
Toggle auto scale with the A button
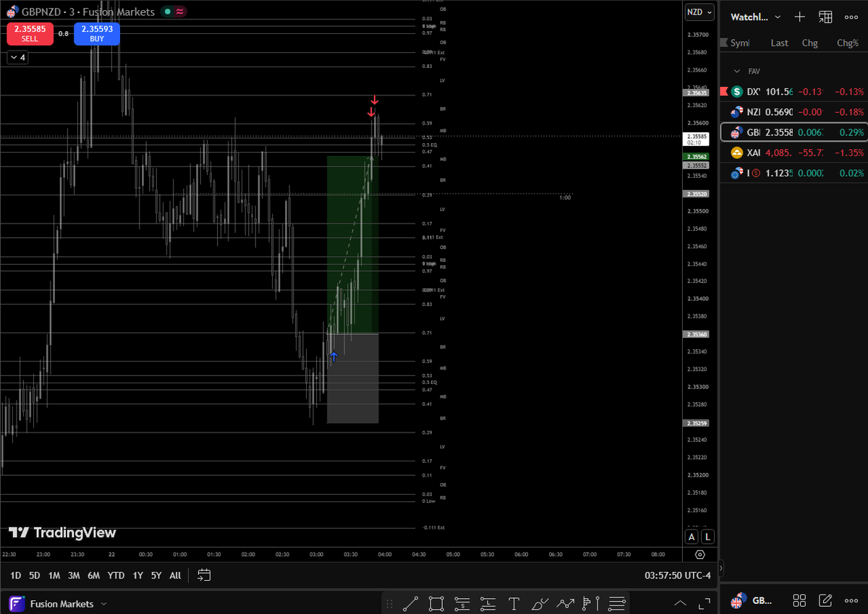pyautogui.click(x=692, y=537)
